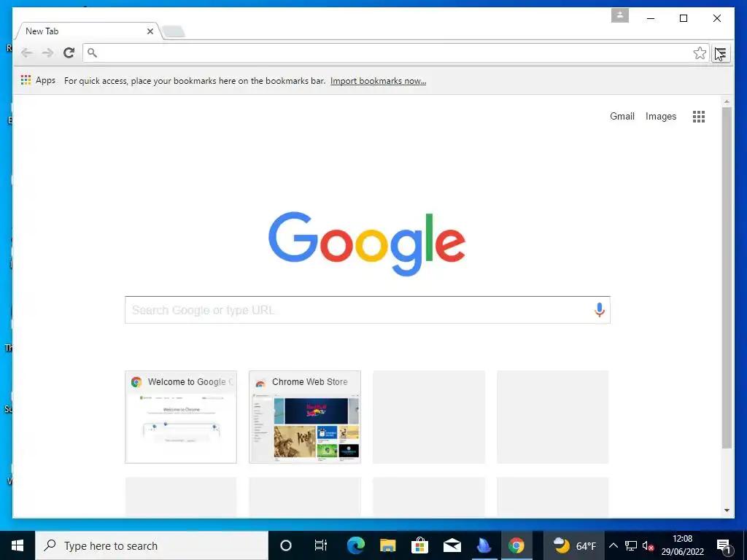The height and width of the screenshot is (560, 747).
Task: Click the taskbar search box
Action: coord(152,545)
